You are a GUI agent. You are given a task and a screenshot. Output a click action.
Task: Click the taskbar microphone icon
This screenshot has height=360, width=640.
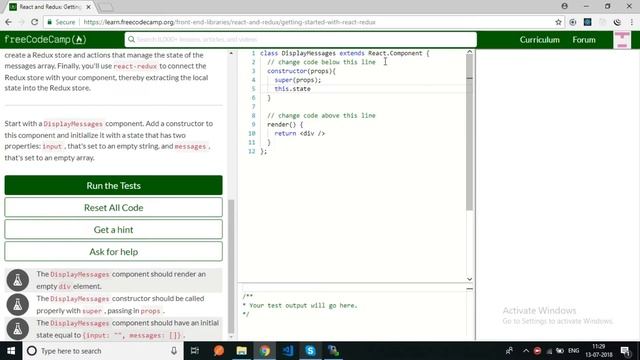coord(174,351)
